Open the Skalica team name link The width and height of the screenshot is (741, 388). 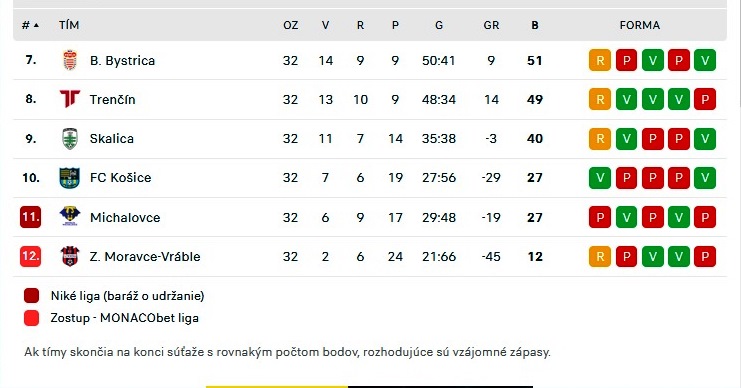click(112, 138)
